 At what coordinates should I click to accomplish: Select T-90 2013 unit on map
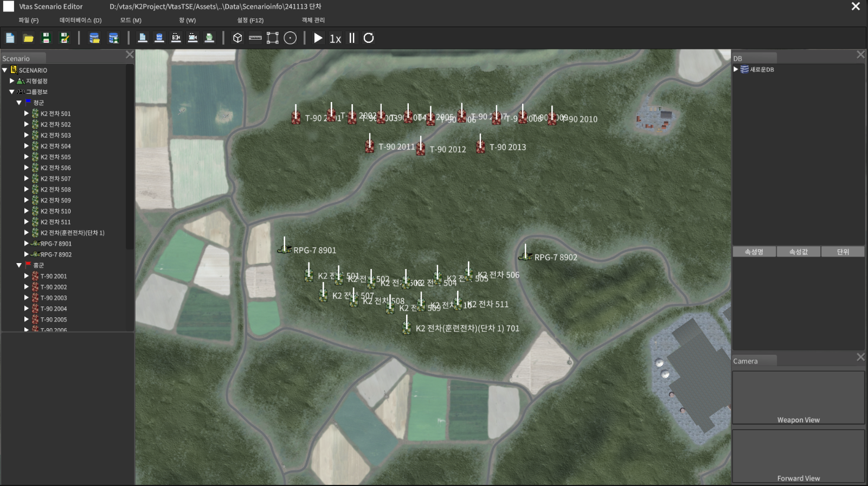point(481,146)
